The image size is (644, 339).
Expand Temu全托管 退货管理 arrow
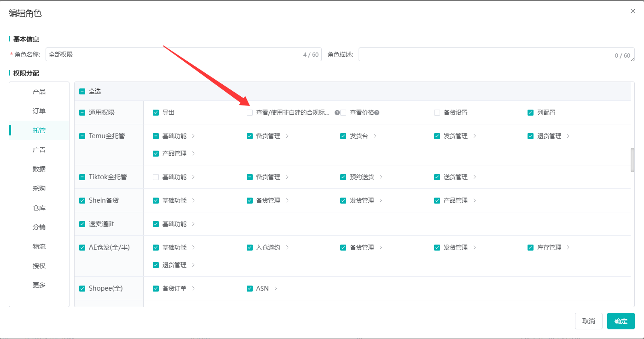[568, 136]
